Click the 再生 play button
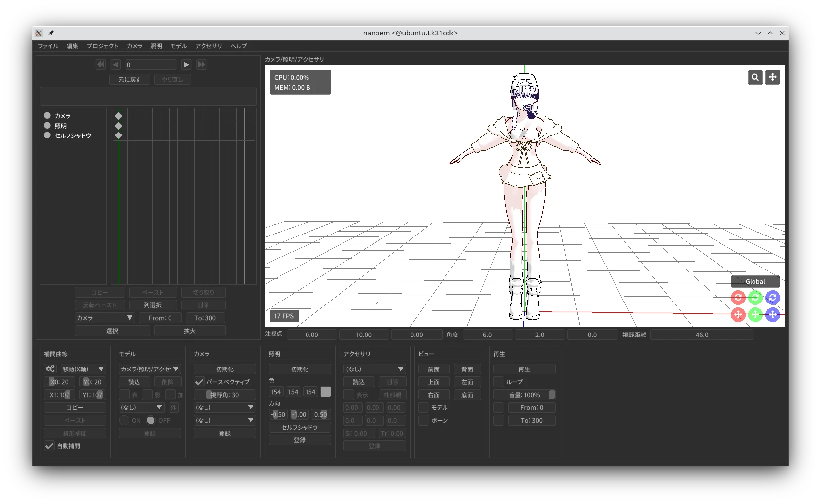 524,369
